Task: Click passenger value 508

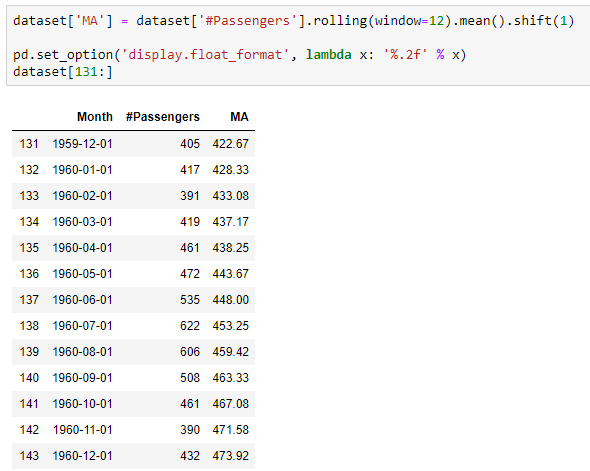Action: pyautogui.click(x=190, y=377)
